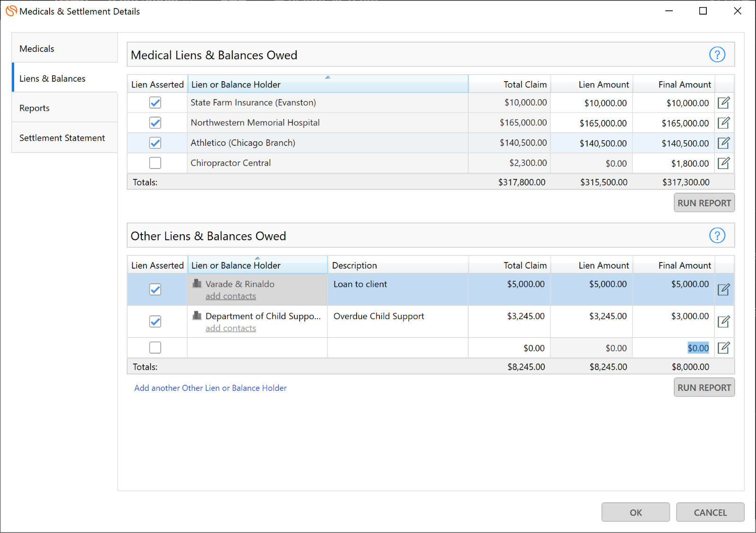756x533 pixels.
Task: Edit the Athletico (Chicago Branch) lien row
Action: [723, 143]
